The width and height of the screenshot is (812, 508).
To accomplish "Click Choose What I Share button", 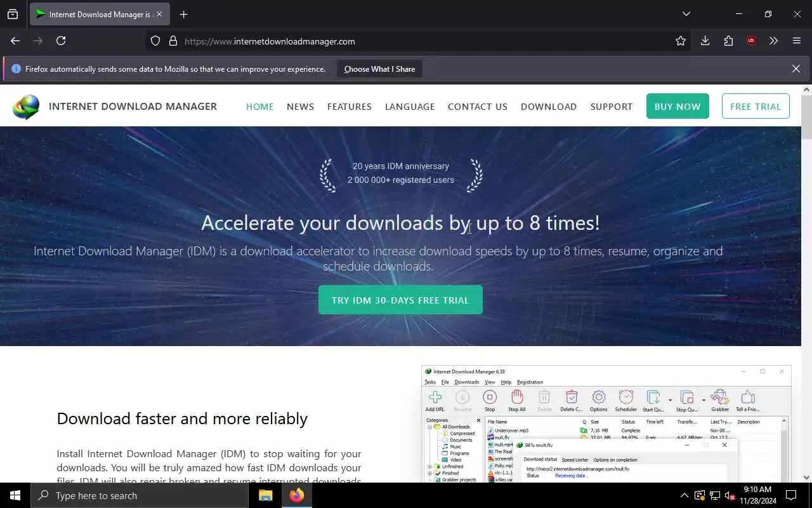I will (x=379, y=69).
